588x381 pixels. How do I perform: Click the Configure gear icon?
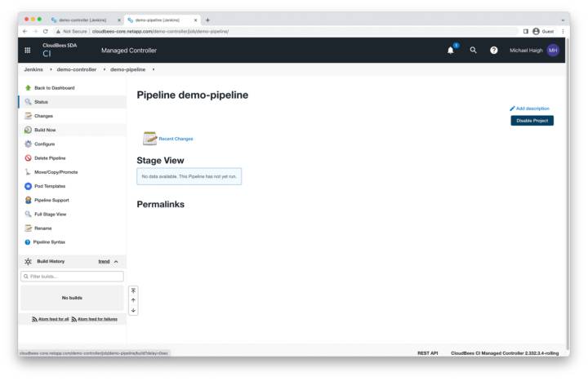point(28,144)
